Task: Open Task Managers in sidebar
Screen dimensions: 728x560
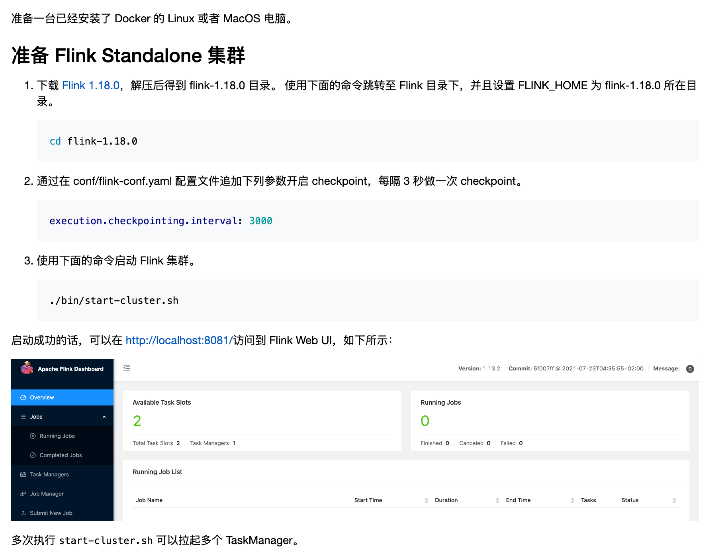Action: [x=63, y=474]
